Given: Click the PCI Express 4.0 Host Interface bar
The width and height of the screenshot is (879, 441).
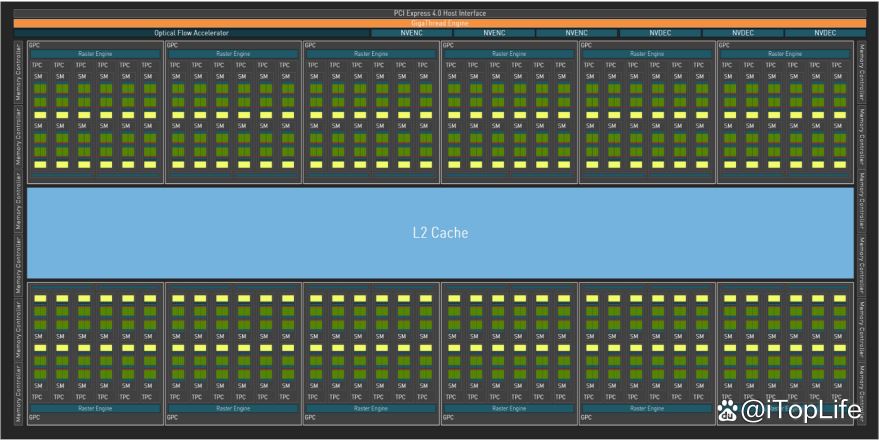Looking at the screenshot, I should click(x=439, y=13).
